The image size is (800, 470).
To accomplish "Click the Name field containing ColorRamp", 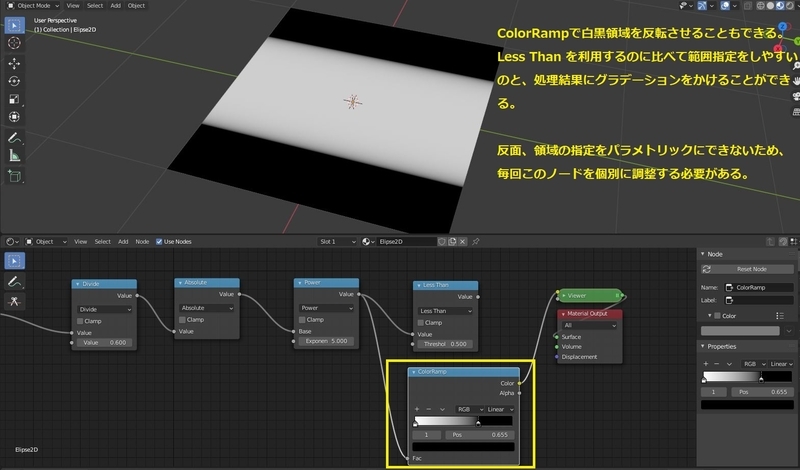I will pyautogui.click(x=759, y=287).
